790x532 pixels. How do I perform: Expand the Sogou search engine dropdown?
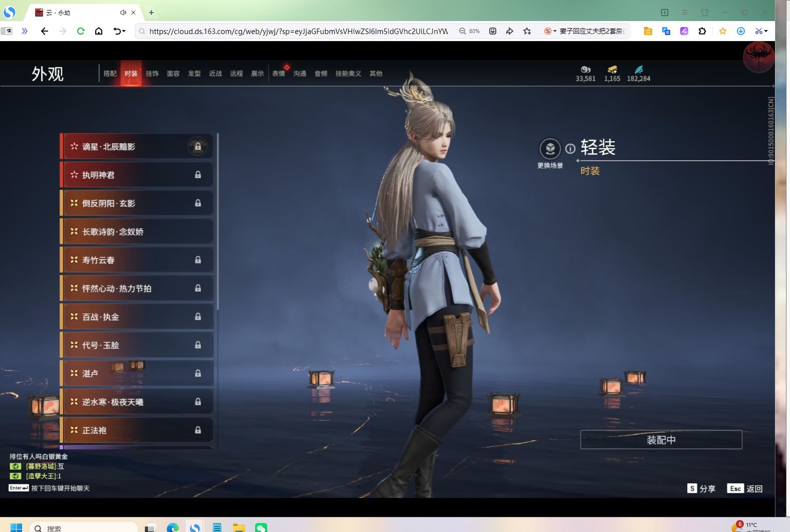coord(555,31)
